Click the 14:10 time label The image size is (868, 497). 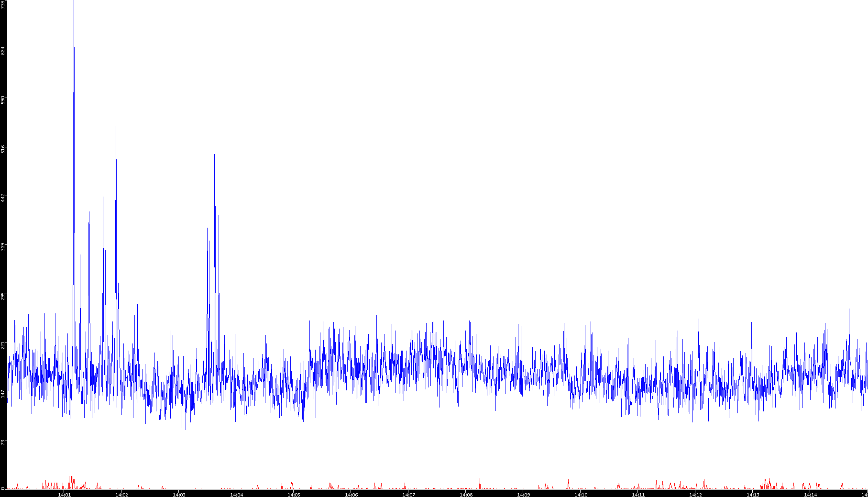581,494
